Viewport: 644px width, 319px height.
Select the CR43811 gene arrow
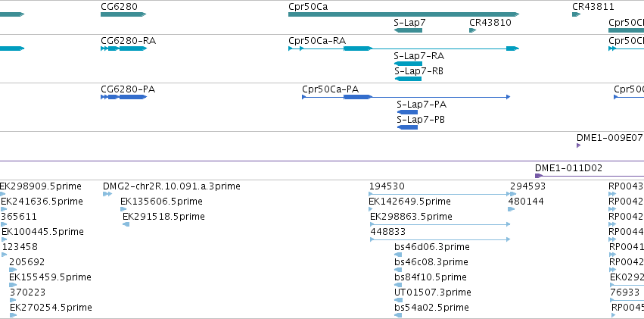coord(576,14)
